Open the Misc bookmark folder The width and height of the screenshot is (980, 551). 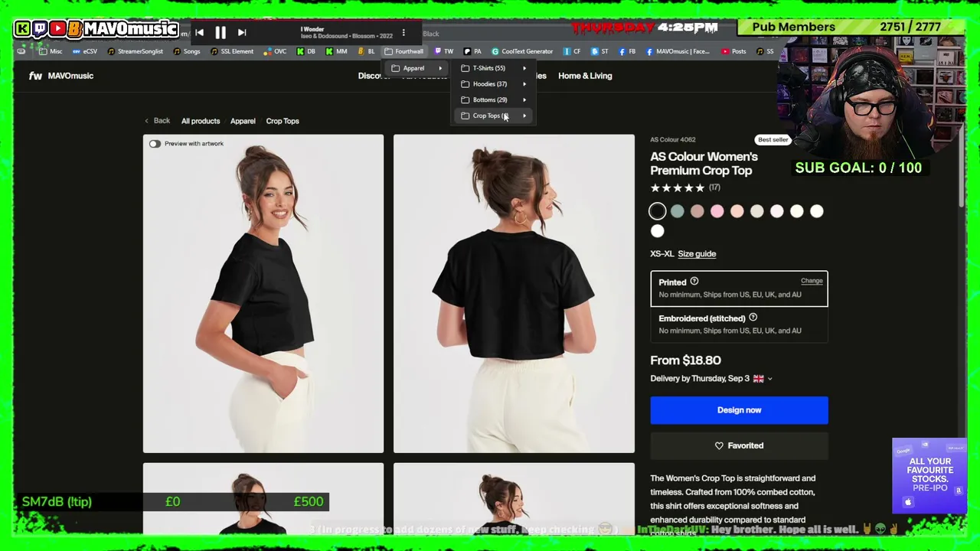pos(50,51)
